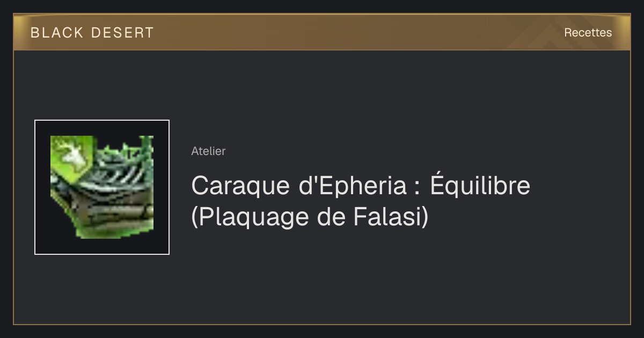Click the word Équilibre in the title
Image resolution: width=644 pixels, height=338 pixels.
point(480,186)
